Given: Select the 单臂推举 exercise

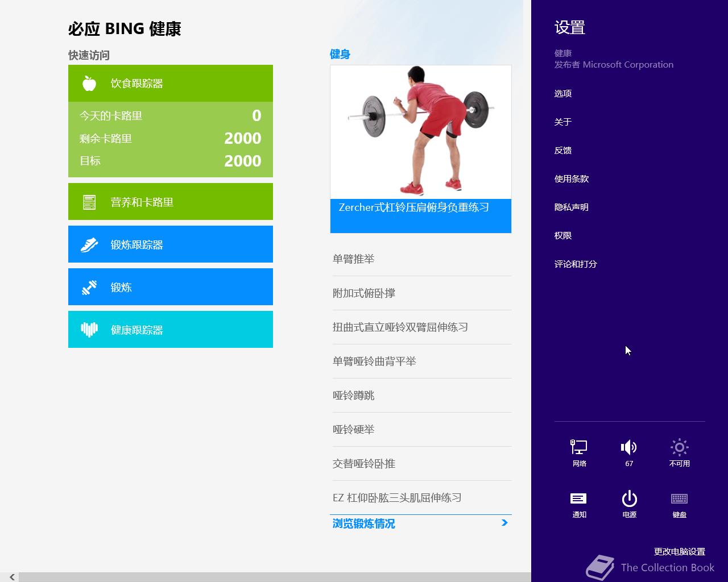Looking at the screenshot, I should pyautogui.click(x=422, y=259).
